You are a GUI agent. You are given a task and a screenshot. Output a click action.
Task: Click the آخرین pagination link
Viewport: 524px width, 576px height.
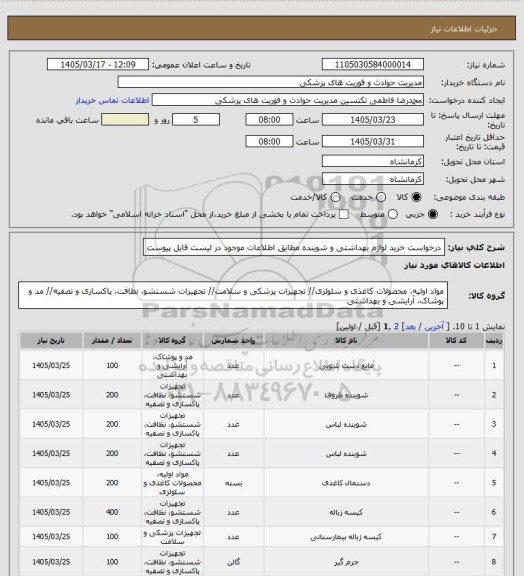[434, 327]
